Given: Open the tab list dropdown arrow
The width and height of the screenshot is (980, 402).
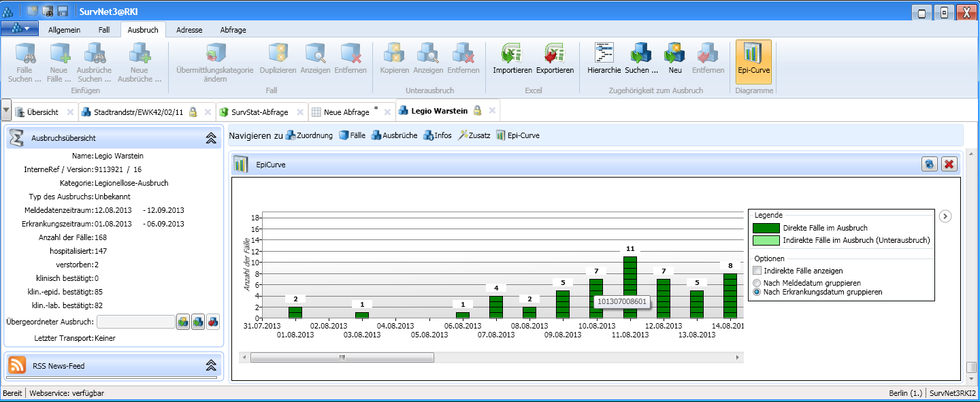Looking at the screenshot, I should 6,112.
